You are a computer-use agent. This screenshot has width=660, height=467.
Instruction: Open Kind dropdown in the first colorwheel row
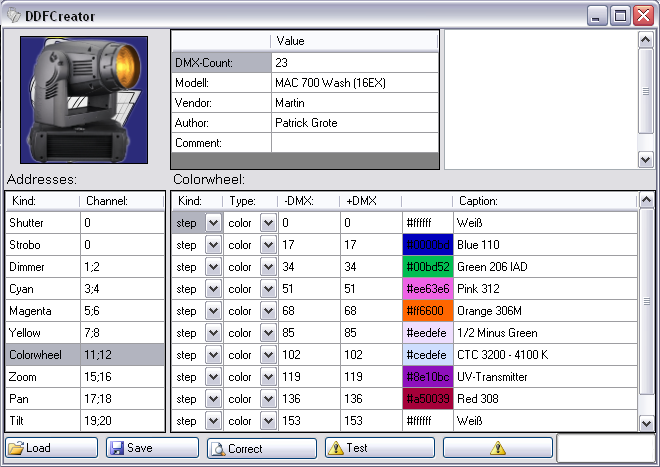pyautogui.click(x=213, y=223)
